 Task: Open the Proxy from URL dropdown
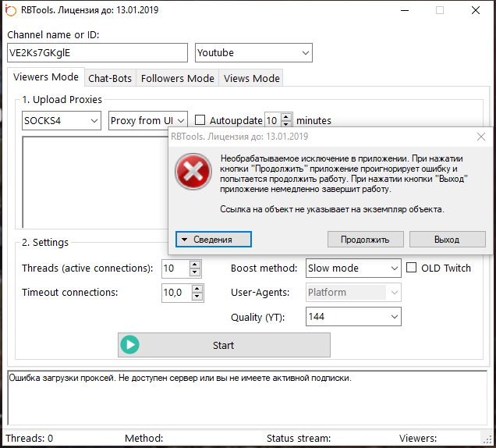[x=148, y=121]
